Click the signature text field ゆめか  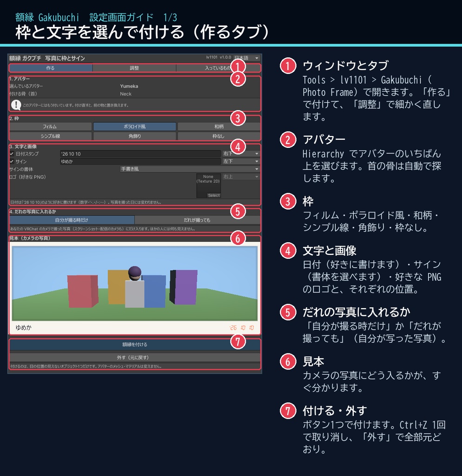[x=140, y=161]
